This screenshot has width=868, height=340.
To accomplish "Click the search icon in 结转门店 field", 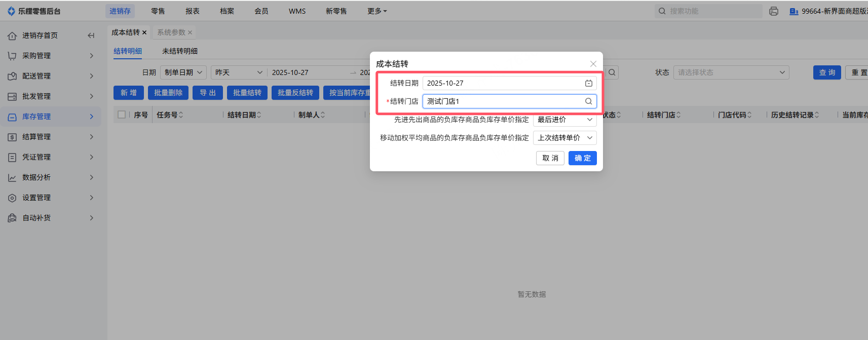I will click(588, 101).
